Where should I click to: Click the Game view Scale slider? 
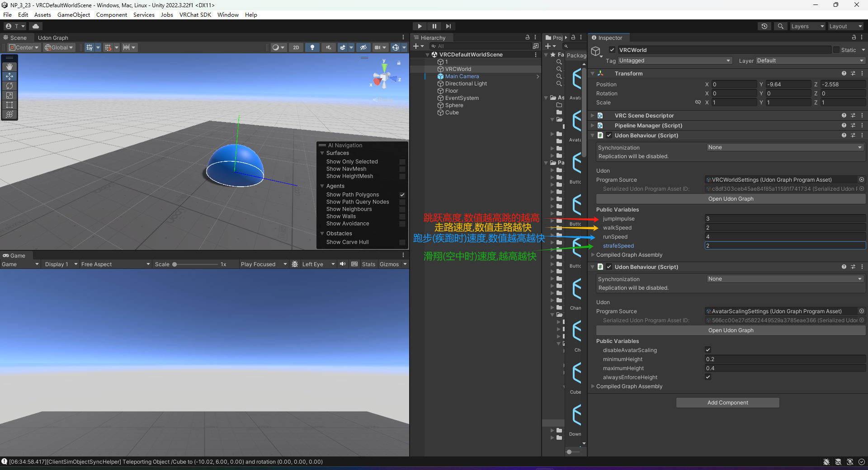pyautogui.click(x=195, y=264)
